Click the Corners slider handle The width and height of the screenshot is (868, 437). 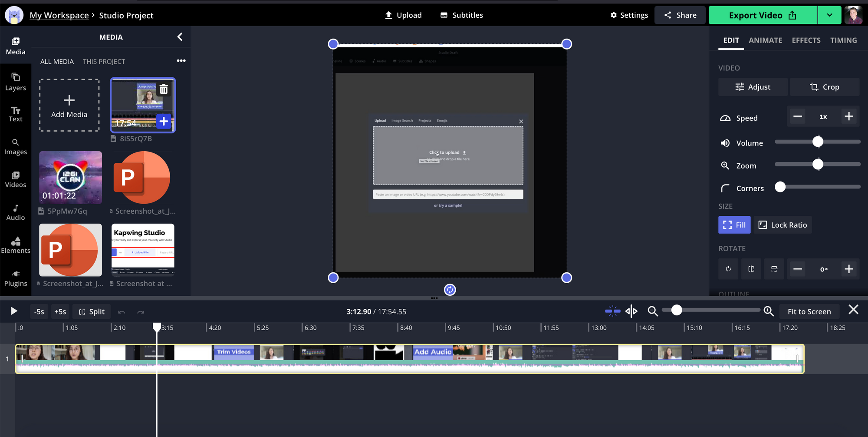(780, 187)
